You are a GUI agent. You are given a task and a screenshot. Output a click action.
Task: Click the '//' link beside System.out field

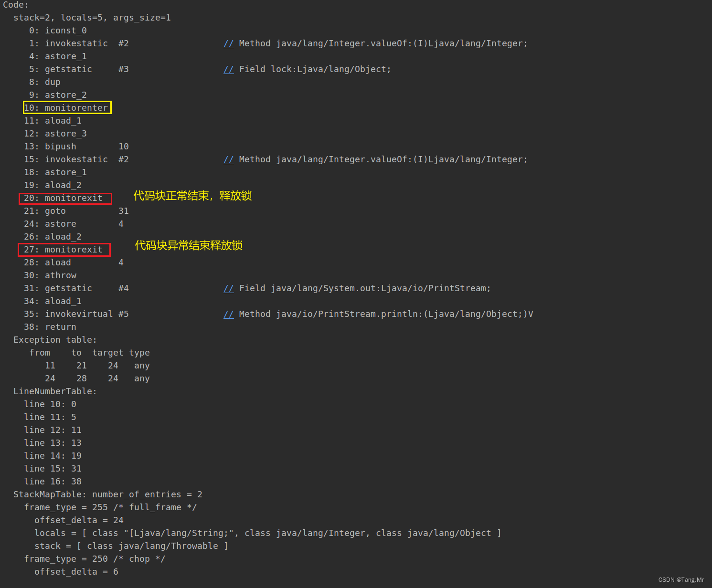[229, 288]
